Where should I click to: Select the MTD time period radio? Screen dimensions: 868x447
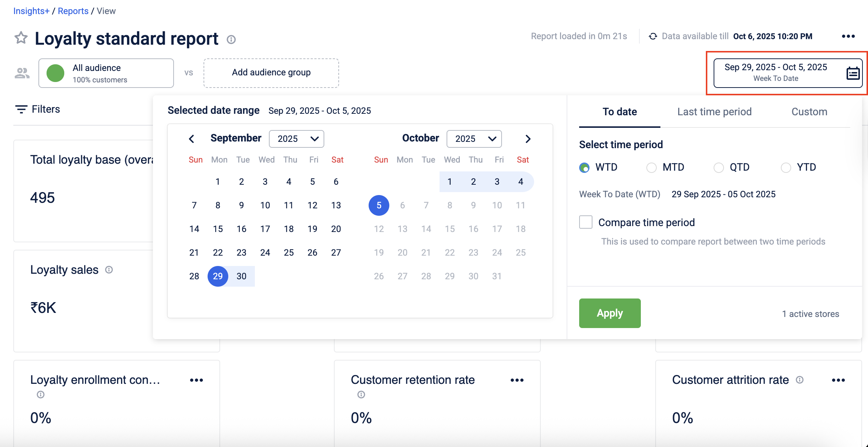pyautogui.click(x=652, y=168)
